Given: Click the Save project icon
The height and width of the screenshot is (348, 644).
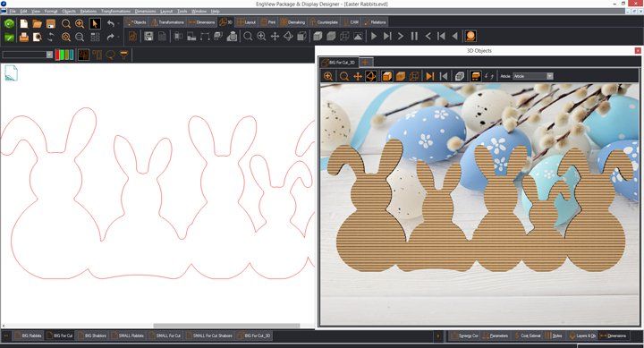Looking at the screenshot, I should click(51, 23).
